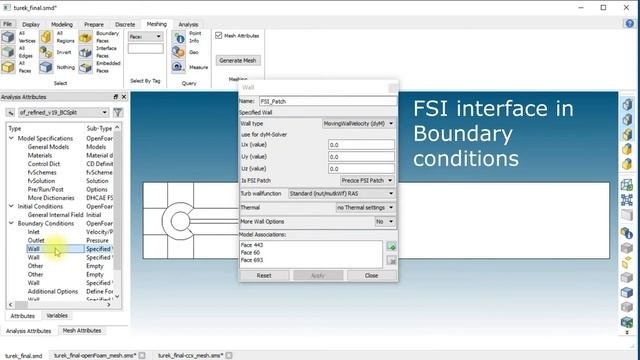Screen dimensions: 640x360
Task: Click the Name field containing FSI_Patch
Action: [x=328, y=101]
